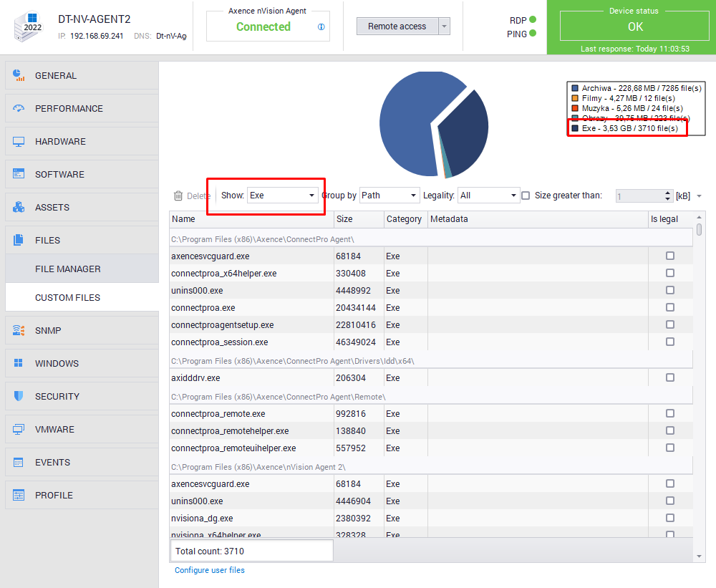The image size is (716, 588).
Task: Enable the Size greater than checkbox
Action: (526, 196)
